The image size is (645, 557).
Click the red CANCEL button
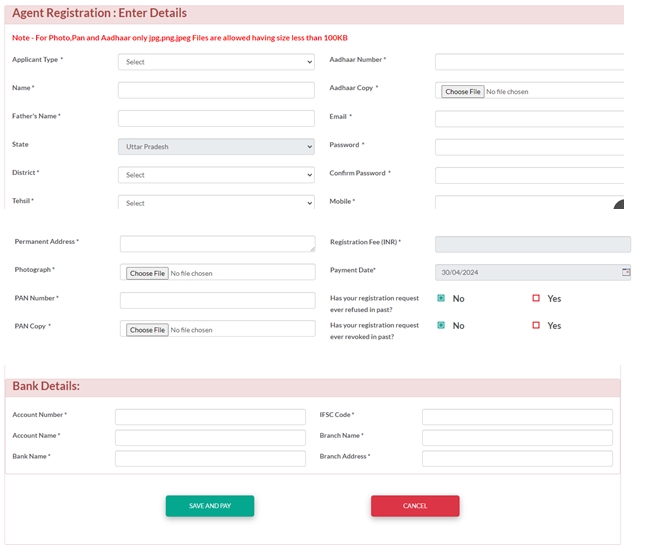click(x=415, y=506)
